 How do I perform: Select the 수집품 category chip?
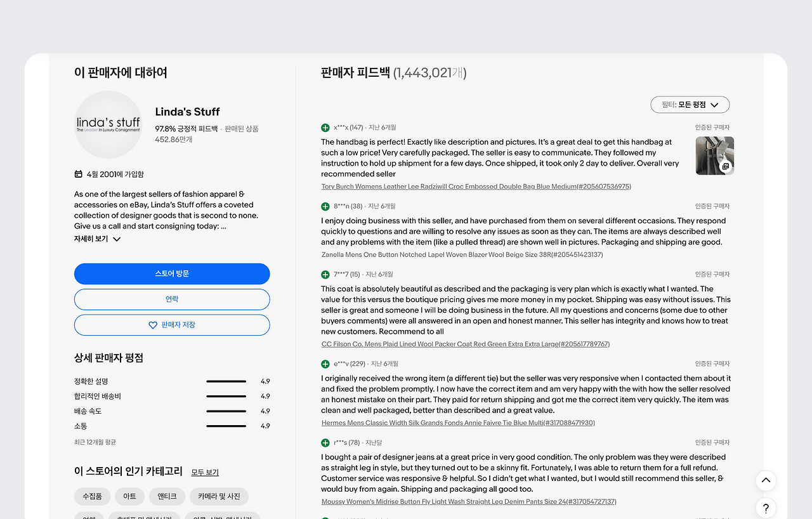coord(93,496)
